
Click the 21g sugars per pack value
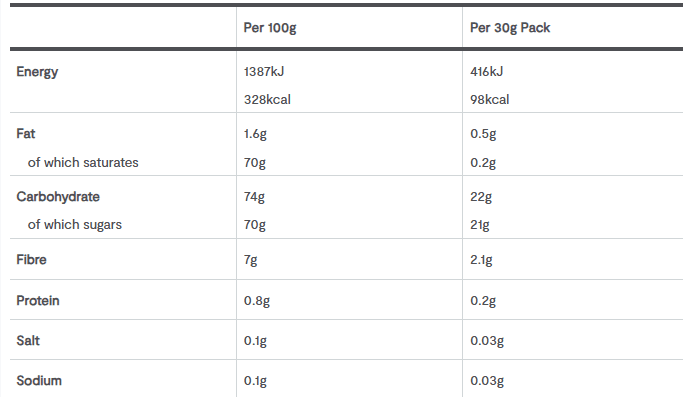tap(480, 225)
